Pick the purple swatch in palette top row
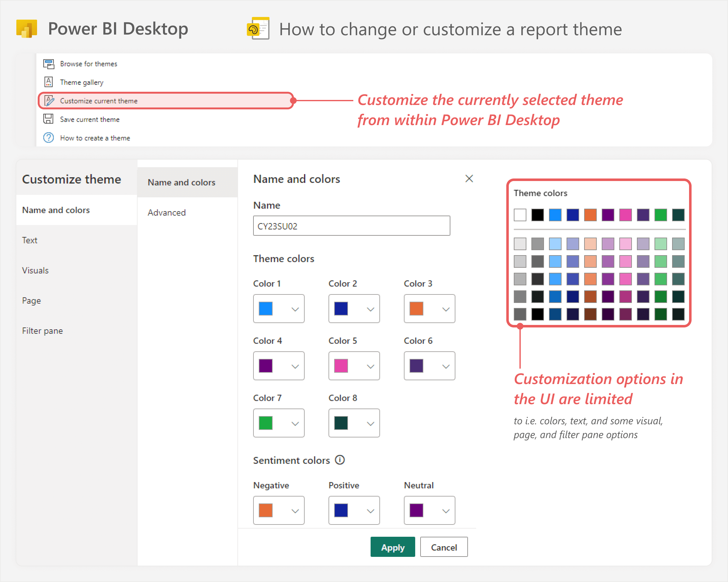Image resolution: width=728 pixels, height=582 pixels. (x=608, y=215)
